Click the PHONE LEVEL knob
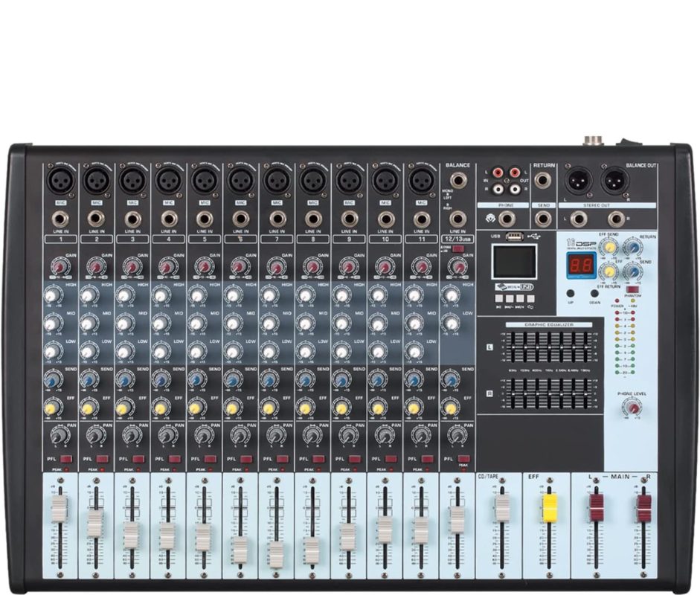The image size is (700, 595). tap(632, 408)
